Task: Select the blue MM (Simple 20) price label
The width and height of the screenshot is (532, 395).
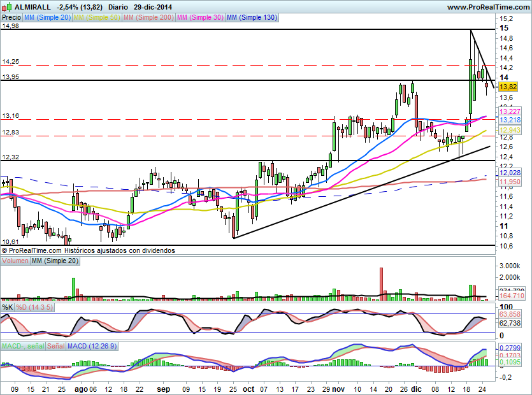Action: [x=47, y=18]
